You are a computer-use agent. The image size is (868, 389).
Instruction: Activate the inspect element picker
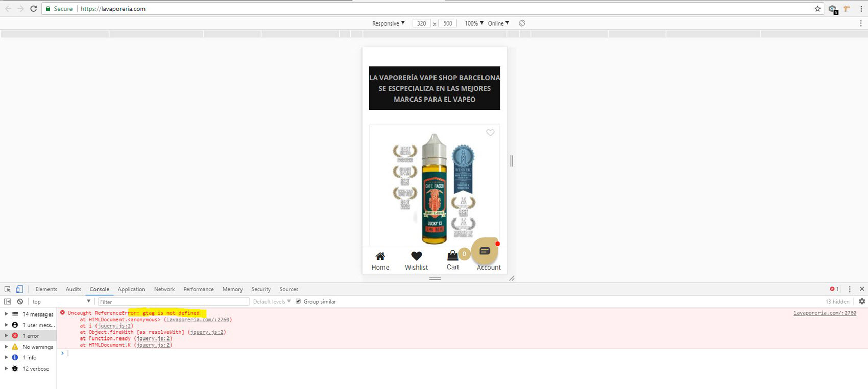pyautogui.click(x=8, y=289)
